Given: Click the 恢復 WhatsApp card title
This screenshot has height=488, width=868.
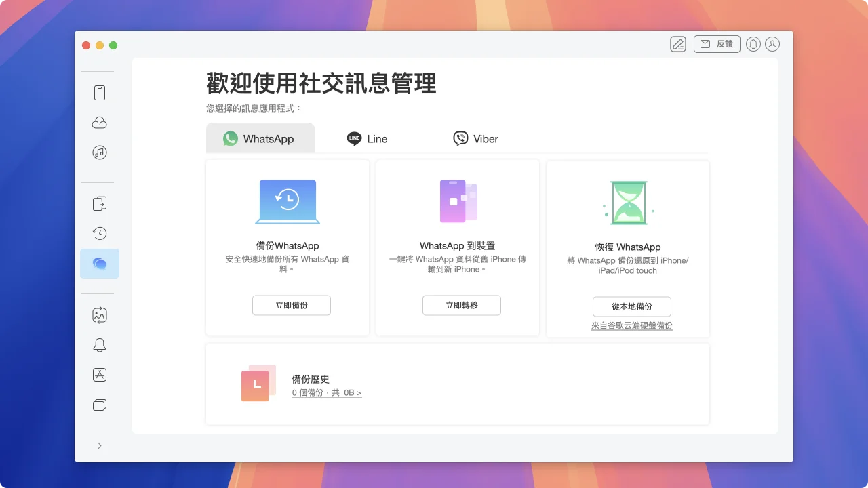Looking at the screenshot, I should [628, 247].
